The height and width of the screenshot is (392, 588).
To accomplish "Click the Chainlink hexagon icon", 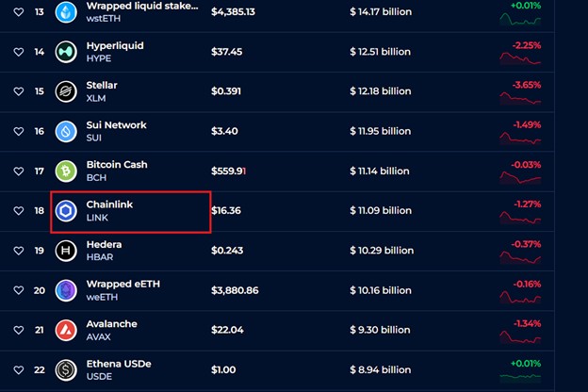I will (66, 211).
